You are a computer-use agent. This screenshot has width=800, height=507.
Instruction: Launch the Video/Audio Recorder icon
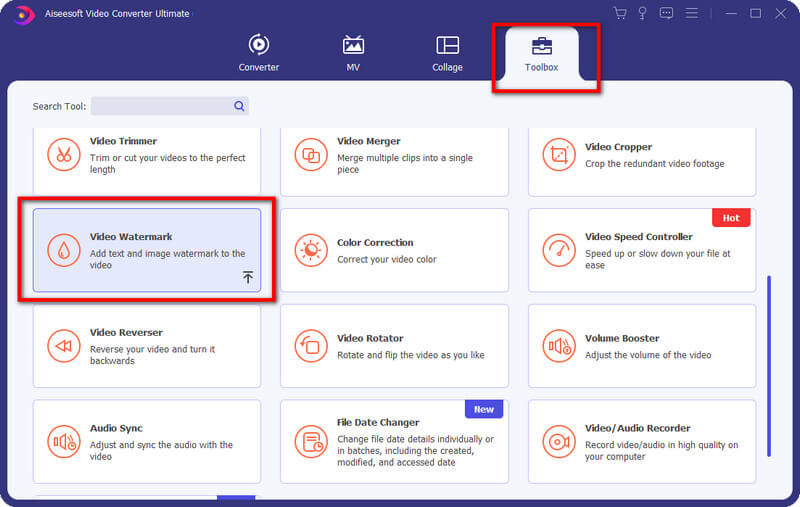[x=559, y=441]
